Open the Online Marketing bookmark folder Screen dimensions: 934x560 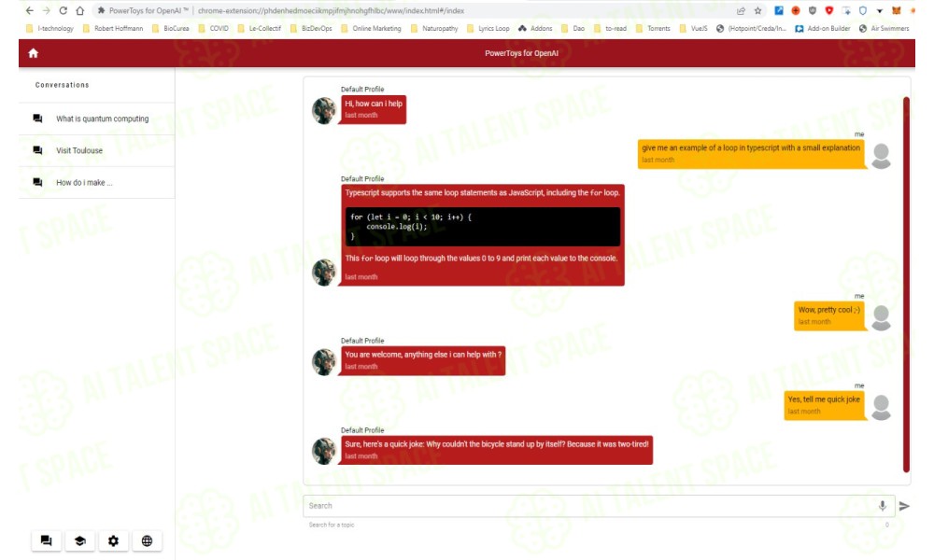coord(371,29)
